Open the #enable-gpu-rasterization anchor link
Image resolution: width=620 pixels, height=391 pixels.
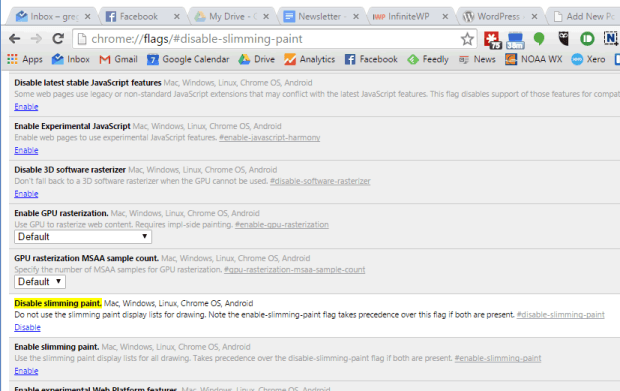pos(282,225)
